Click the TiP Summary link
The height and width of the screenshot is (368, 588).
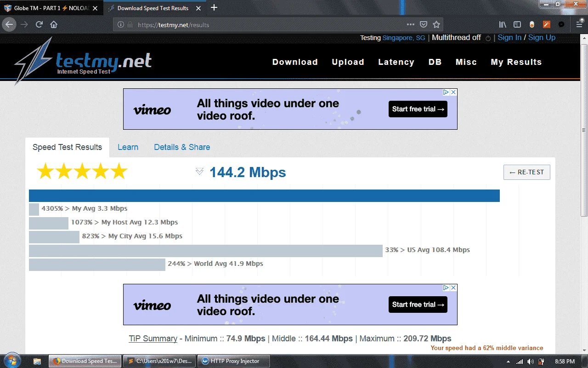(x=153, y=339)
